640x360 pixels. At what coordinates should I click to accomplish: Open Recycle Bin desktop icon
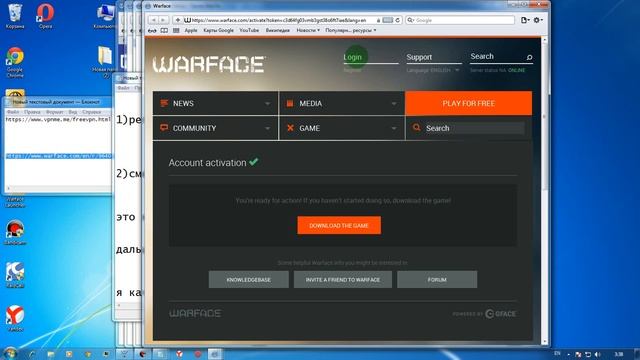pyautogui.click(x=15, y=16)
